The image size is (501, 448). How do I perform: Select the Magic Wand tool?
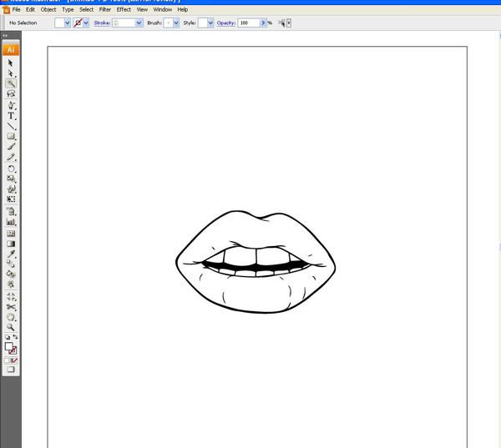pyautogui.click(x=11, y=83)
